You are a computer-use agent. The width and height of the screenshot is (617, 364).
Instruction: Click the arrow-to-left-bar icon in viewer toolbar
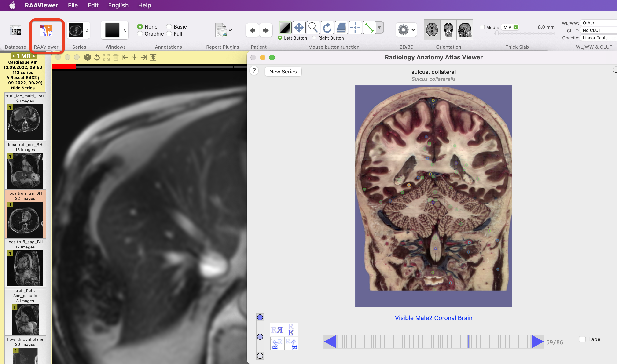pos(125,57)
